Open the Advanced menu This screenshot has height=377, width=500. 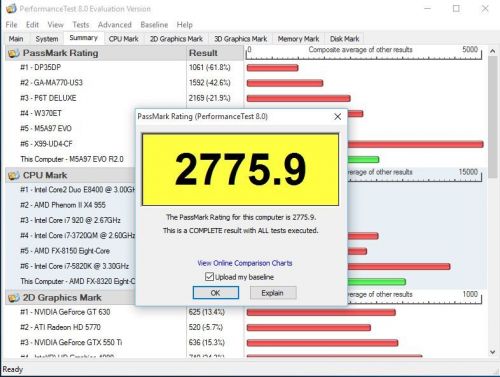115,25
